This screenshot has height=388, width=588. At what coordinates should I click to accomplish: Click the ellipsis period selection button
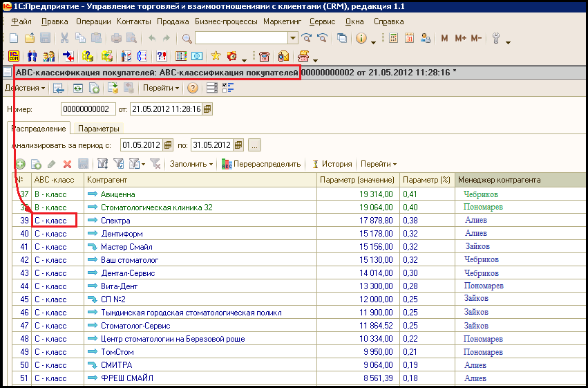click(254, 145)
